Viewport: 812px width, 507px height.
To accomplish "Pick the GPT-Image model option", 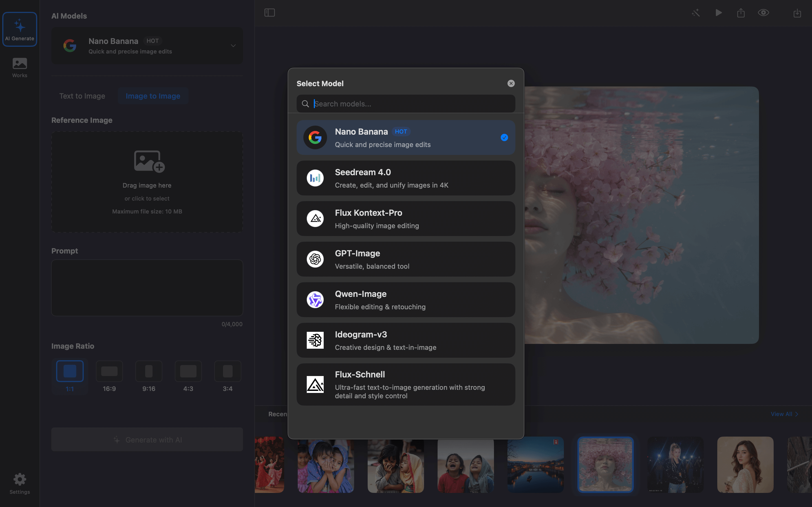I will (x=406, y=259).
